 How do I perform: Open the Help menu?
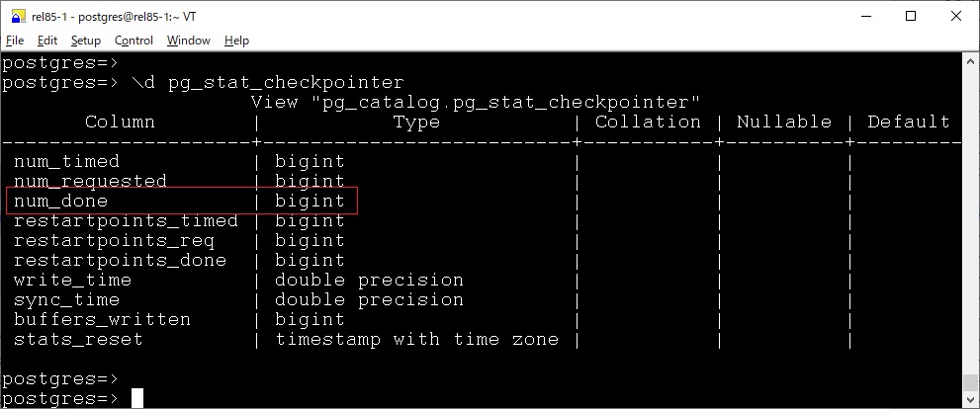(236, 41)
